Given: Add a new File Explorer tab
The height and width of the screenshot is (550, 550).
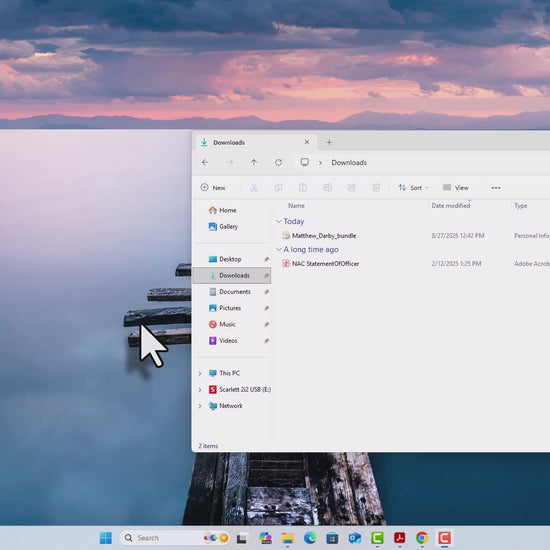Looking at the screenshot, I should click(329, 142).
